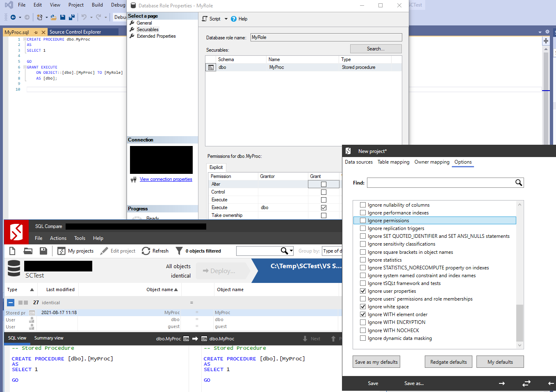Viewport: 556px width, 392px height.
Task: Click the Undo arrow in Visual Studio toolbar
Action: point(84,17)
